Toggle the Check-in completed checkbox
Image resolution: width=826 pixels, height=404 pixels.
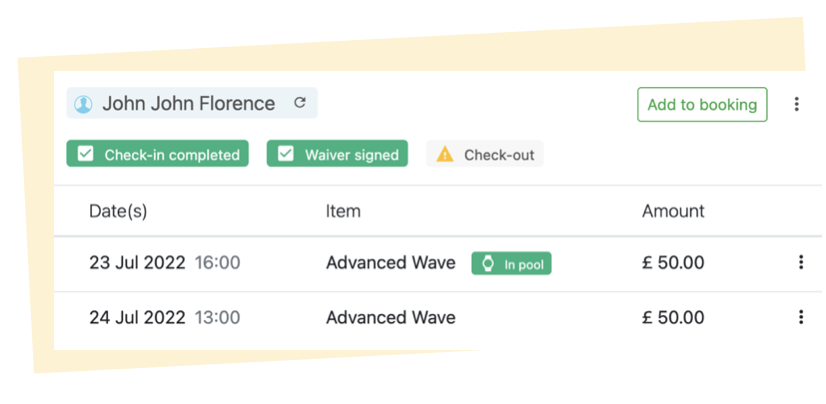click(x=85, y=154)
